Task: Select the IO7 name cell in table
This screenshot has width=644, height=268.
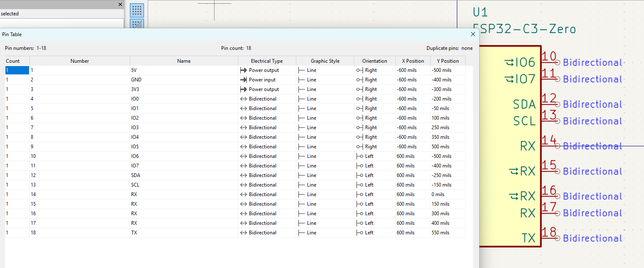Action: [184, 166]
